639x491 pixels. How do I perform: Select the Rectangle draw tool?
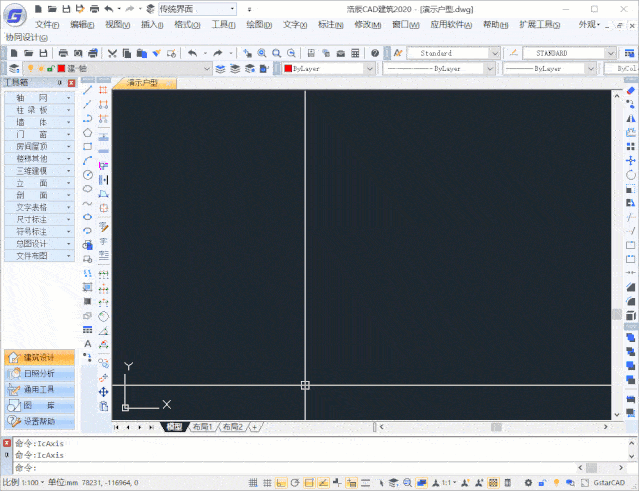pos(88,146)
